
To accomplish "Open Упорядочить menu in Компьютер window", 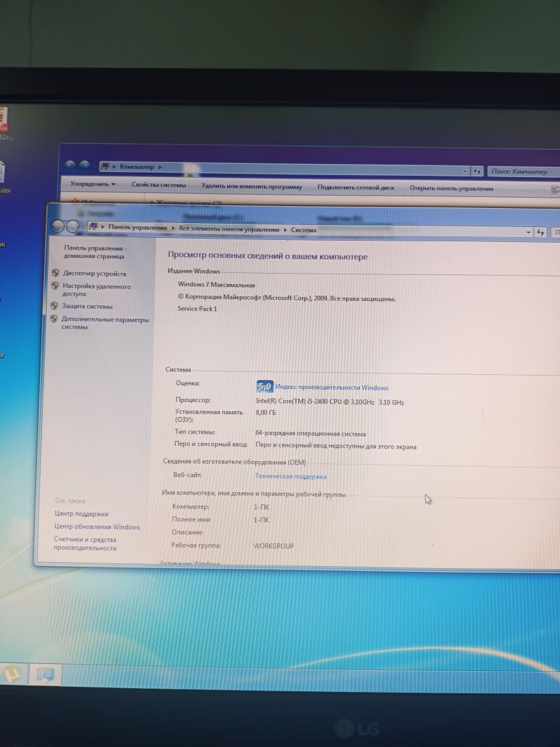I will click(x=93, y=184).
